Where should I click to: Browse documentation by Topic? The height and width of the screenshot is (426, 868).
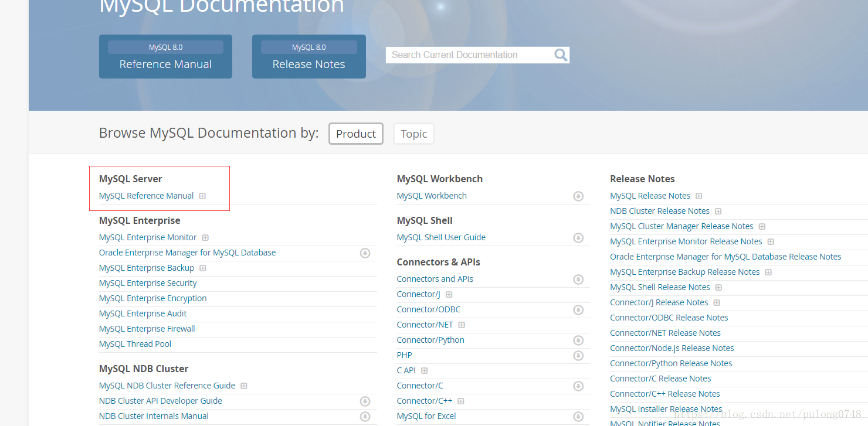414,134
